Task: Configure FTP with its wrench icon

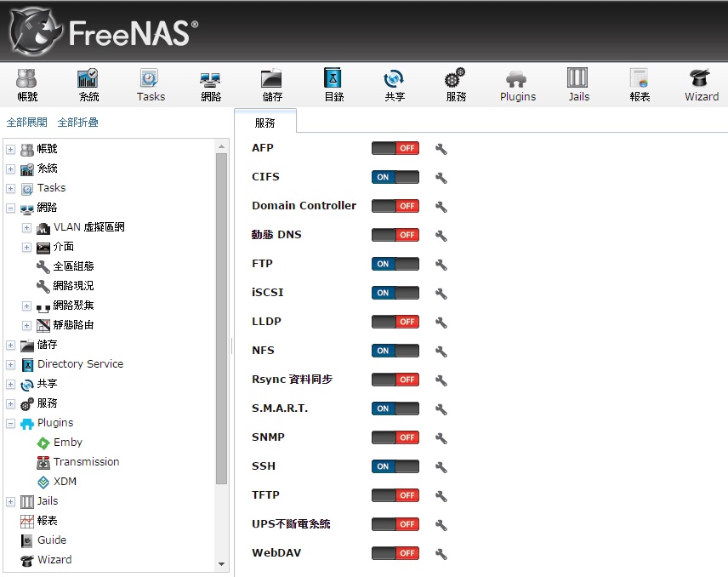Action: point(441,265)
